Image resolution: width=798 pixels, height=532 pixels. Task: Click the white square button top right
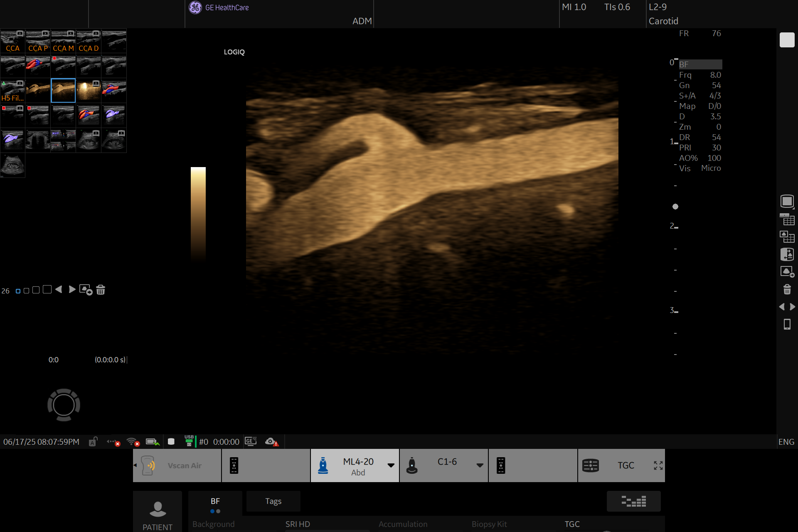coord(787,40)
